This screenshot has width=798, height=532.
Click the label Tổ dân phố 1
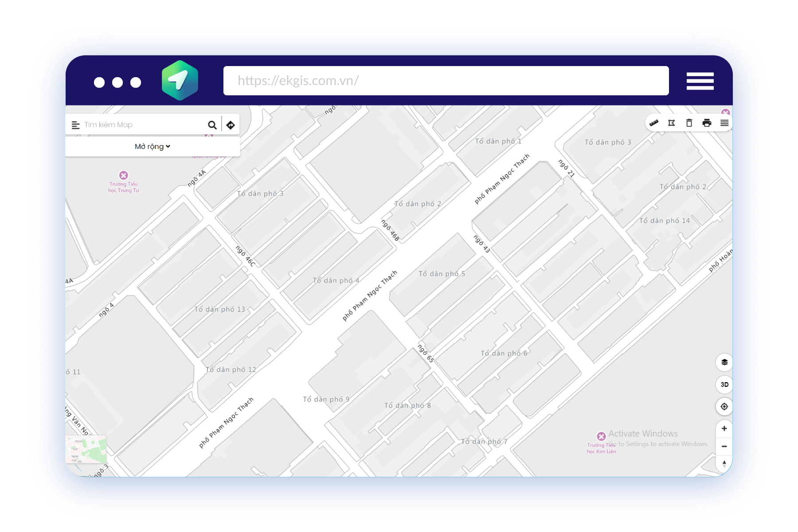(x=498, y=141)
